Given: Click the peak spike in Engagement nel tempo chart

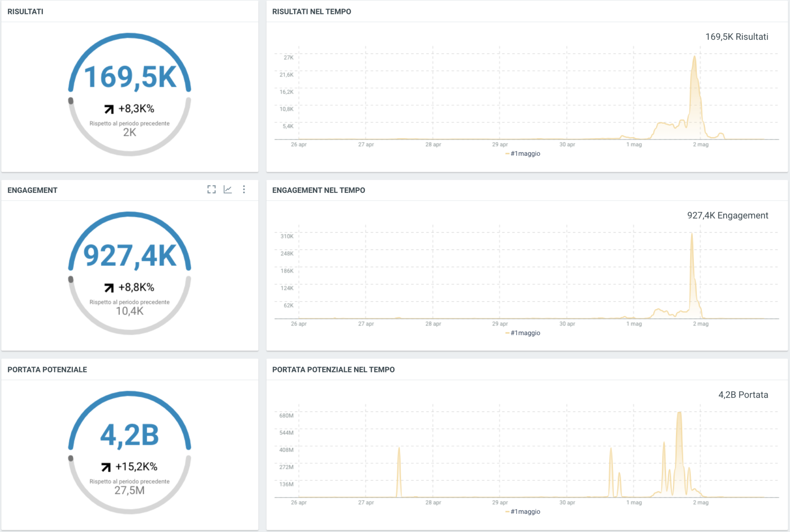Looking at the screenshot, I should [692, 234].
